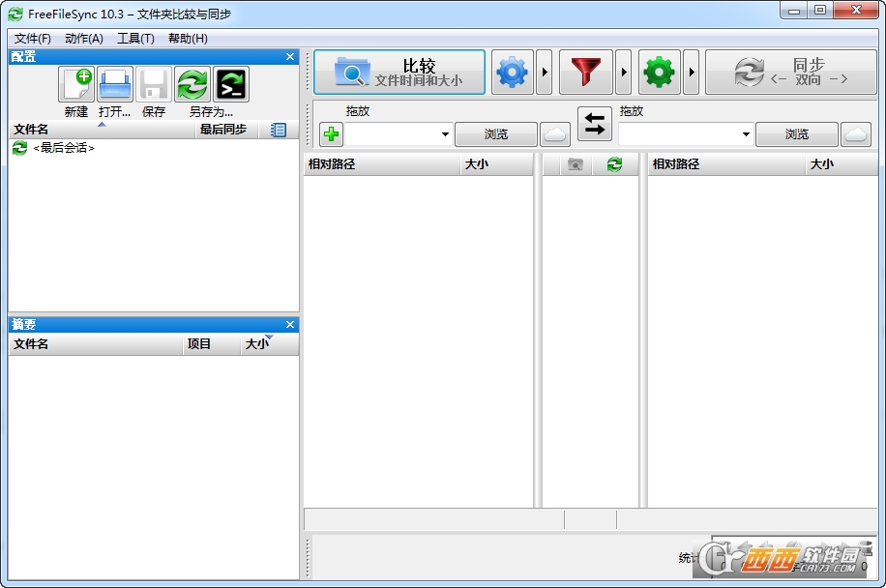Open sync settings with the green gear

pos(660,73)
